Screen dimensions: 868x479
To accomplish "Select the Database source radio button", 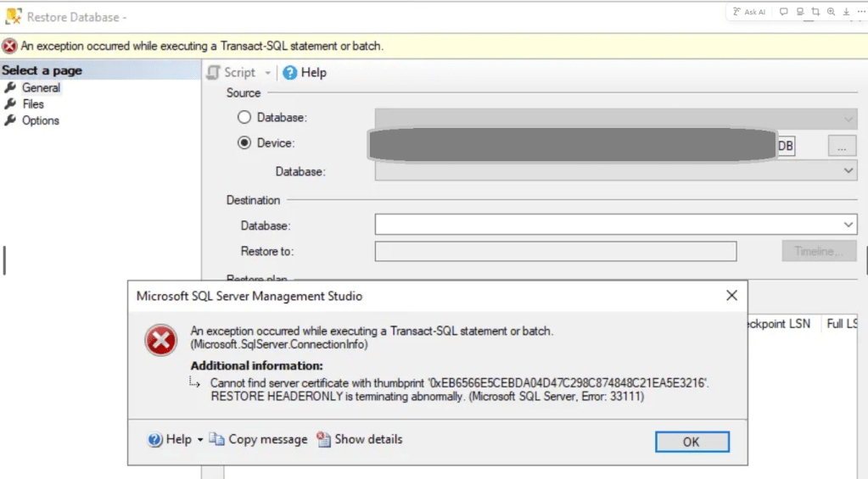I will point(244,118).
